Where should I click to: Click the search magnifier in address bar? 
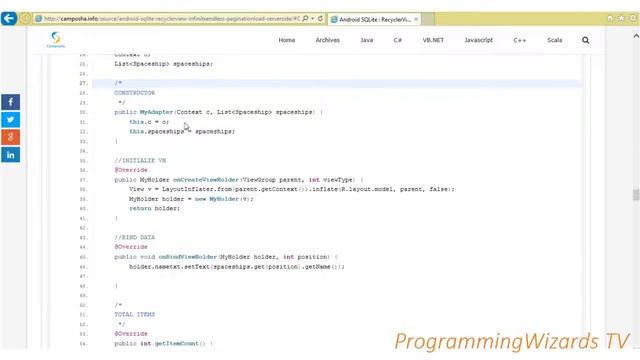point(305,18)
